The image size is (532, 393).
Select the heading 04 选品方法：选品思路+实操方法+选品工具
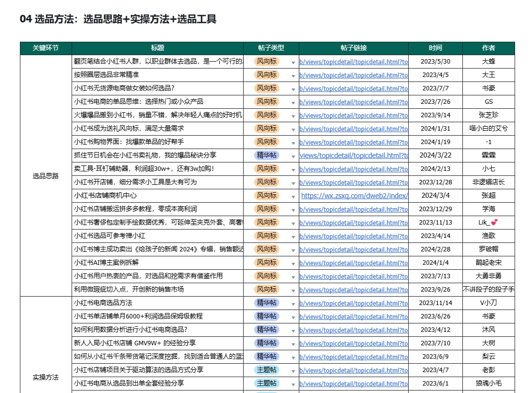(x=118, y=19)
